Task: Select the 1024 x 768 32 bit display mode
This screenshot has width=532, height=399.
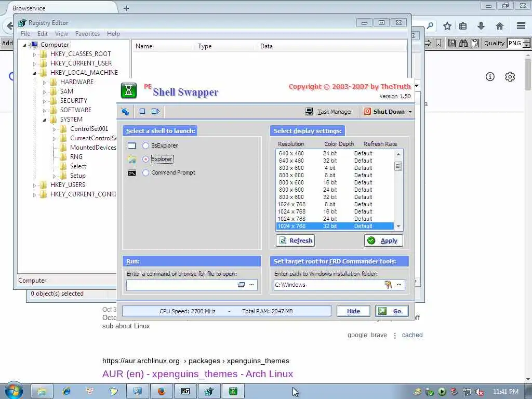Action: [335, 226]
